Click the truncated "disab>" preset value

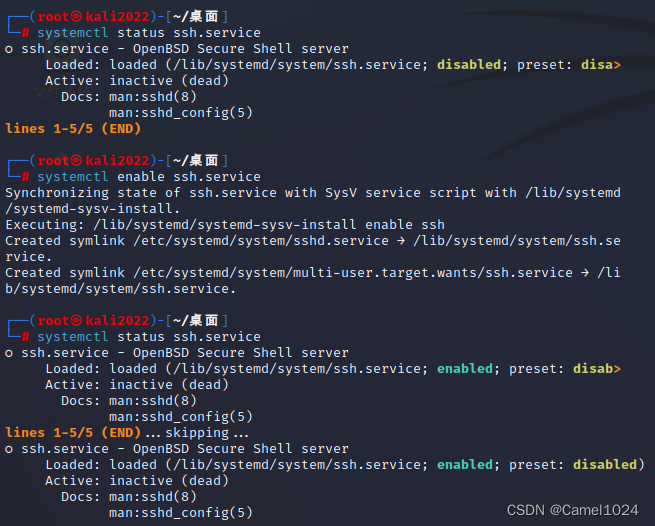(597, 369)
